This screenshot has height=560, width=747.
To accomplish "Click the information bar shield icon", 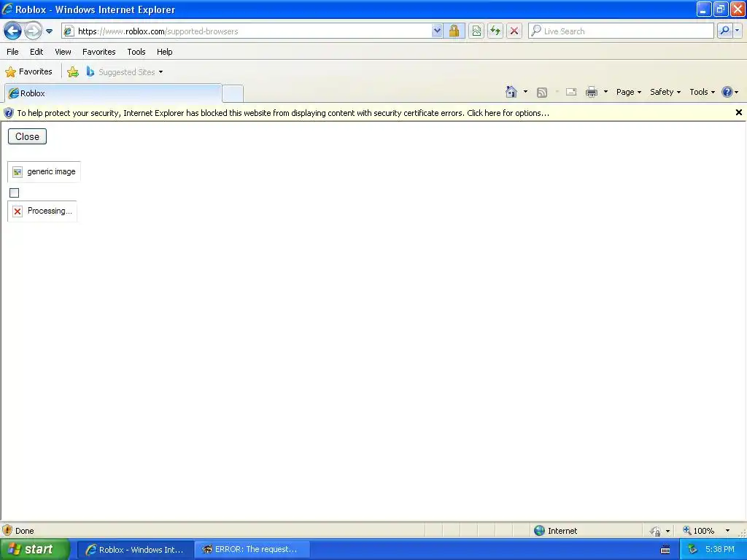I will pyautogui.click(x=9, y=113).
